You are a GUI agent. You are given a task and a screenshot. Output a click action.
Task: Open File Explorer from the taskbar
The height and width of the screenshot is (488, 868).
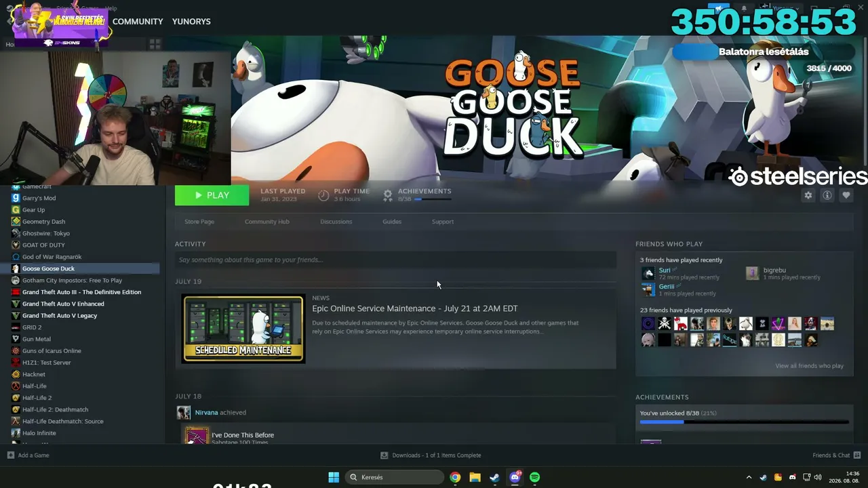pyautogui.click(x=475, y=477)
